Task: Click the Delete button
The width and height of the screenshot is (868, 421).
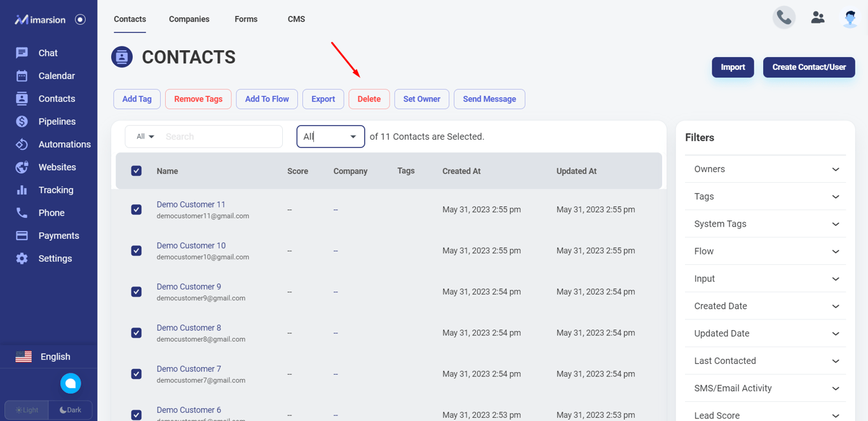Action: click(369, 99)
